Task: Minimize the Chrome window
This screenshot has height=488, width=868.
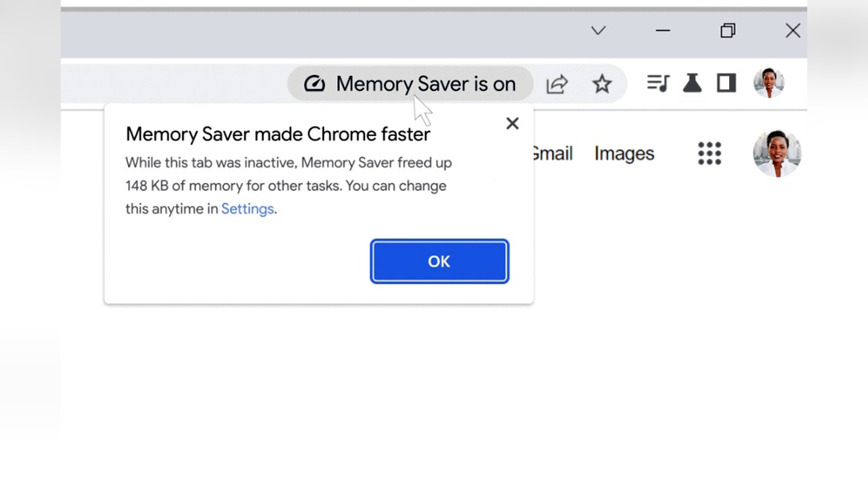Action: [663, 30]
